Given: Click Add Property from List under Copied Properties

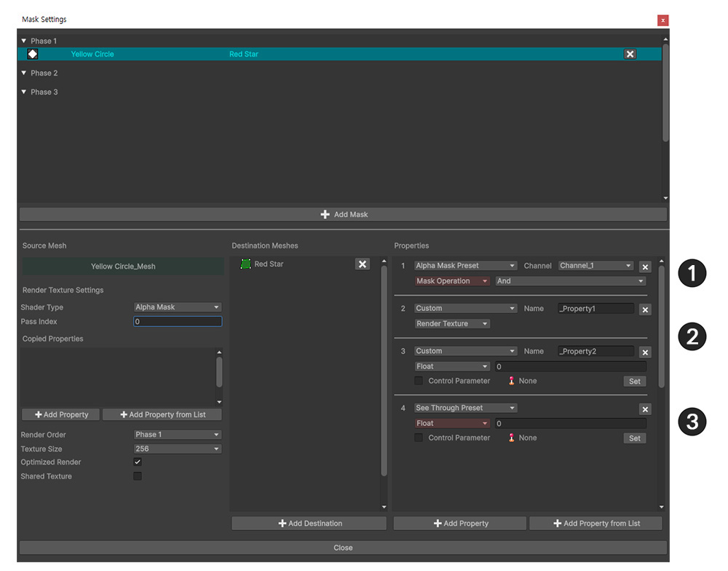Looking at the screenshot, I should 162,414.
